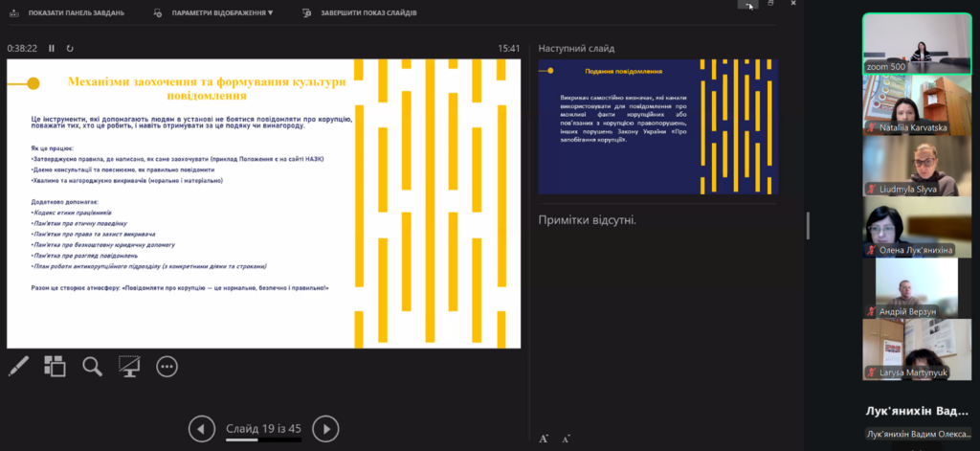This screenshot has width=980, height=451.
Task: Click Показати панель завдань
Action: pos(67,13)
